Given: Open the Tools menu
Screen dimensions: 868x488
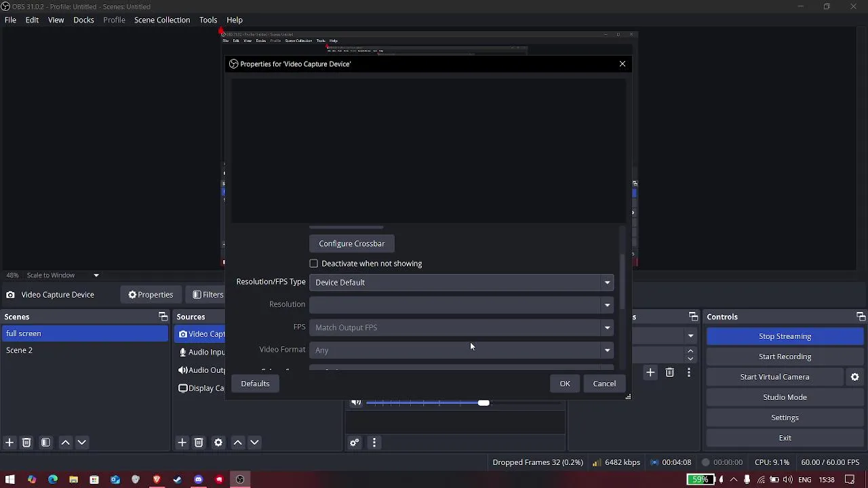Looking at the screenshot, I should click(x=208, y=20).
